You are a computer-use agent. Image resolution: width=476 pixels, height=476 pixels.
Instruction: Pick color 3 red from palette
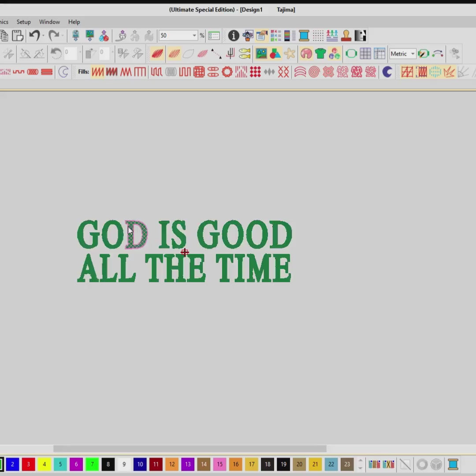[x=28, y=464]
